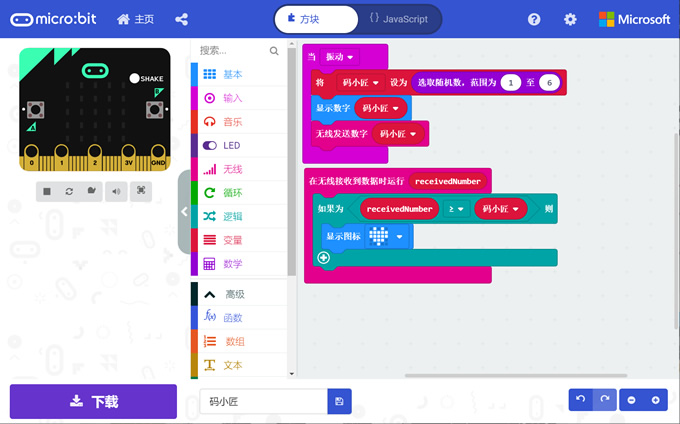
Task: Open the LED category
Action: [x=239, y=145]
